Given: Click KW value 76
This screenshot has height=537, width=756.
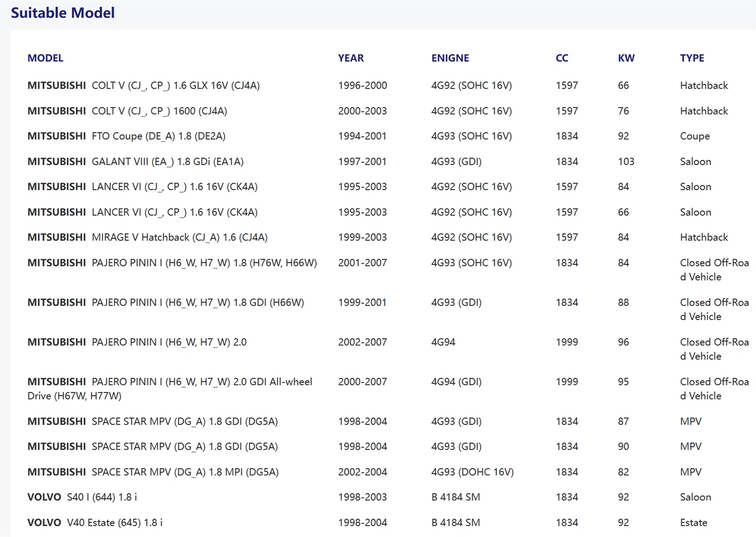Looking at the screenshot, I should coord(623,111).
